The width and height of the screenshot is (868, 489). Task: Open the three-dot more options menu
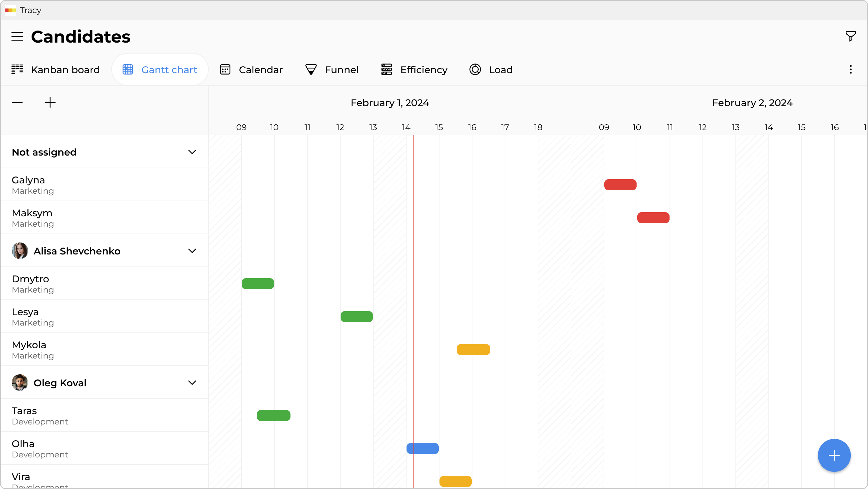(x=850, y=70)
